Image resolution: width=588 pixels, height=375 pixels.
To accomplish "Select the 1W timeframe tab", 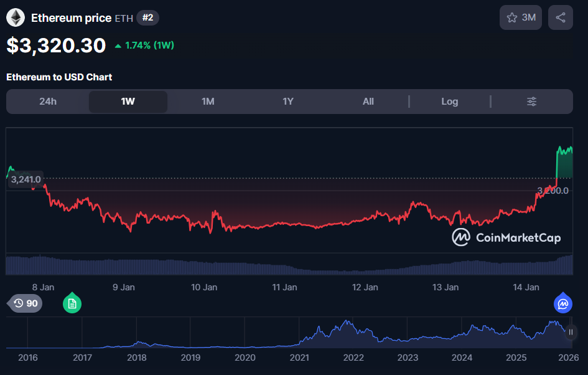I will coord(128,102).
